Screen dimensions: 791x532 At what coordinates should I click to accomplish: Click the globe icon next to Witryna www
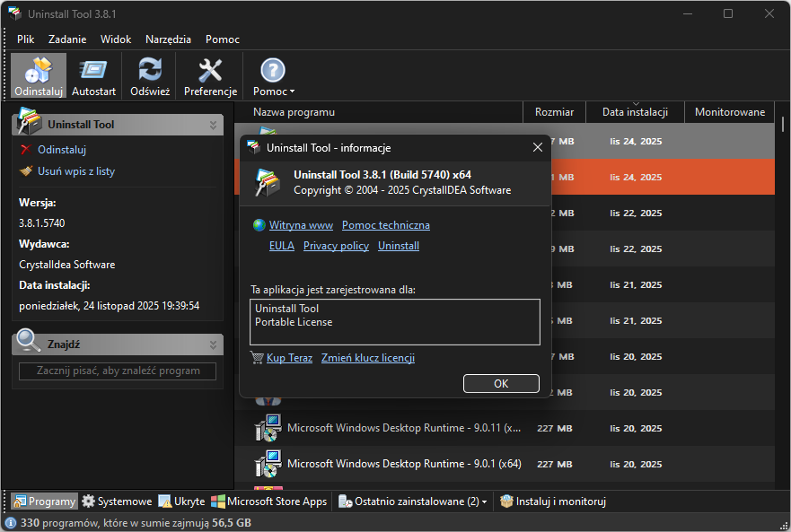(x=259, y=225)
